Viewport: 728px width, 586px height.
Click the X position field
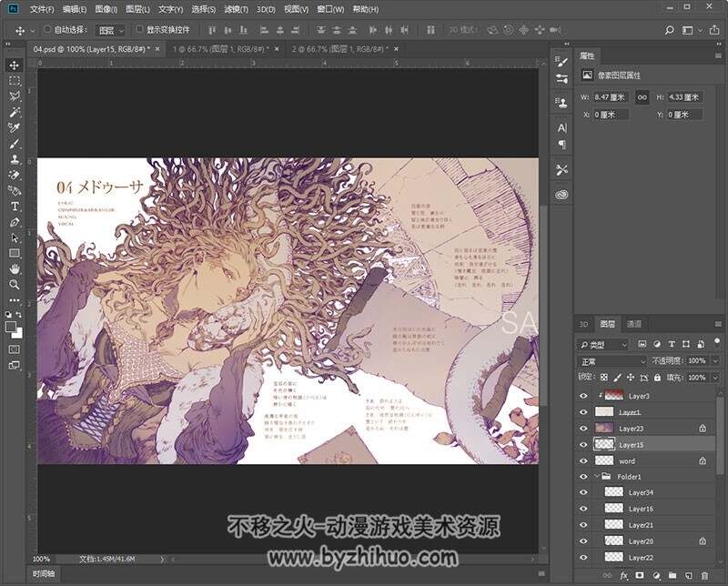611,115
